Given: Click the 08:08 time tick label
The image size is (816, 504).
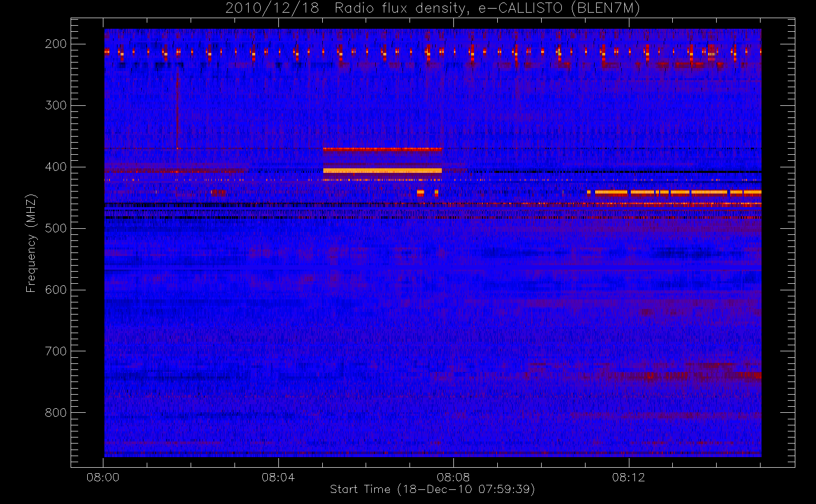Looking at the screenshot, I should pyautogui.click(x=453, y=477).
